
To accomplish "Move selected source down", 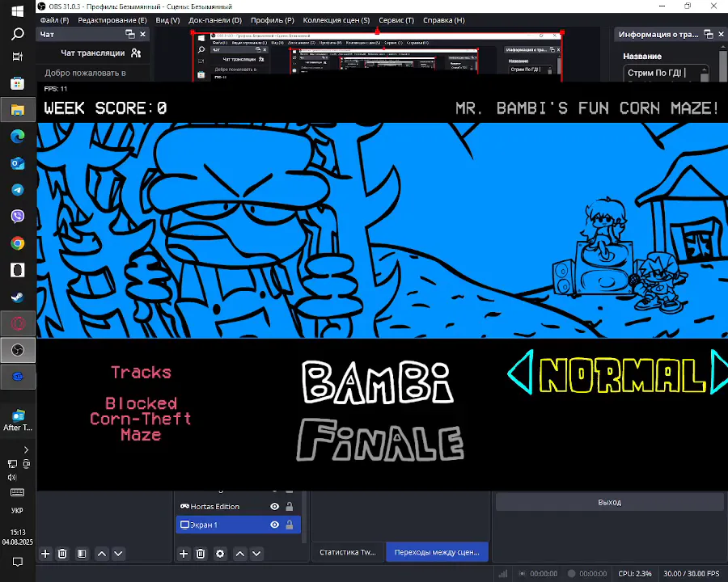I will [256, 554].
